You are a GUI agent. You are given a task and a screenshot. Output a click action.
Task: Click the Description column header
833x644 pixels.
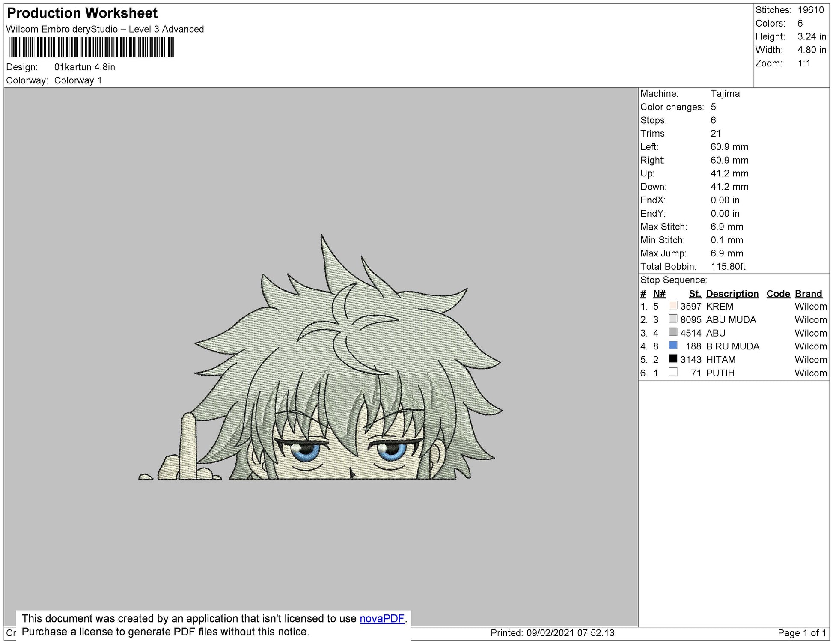[732, 294]
